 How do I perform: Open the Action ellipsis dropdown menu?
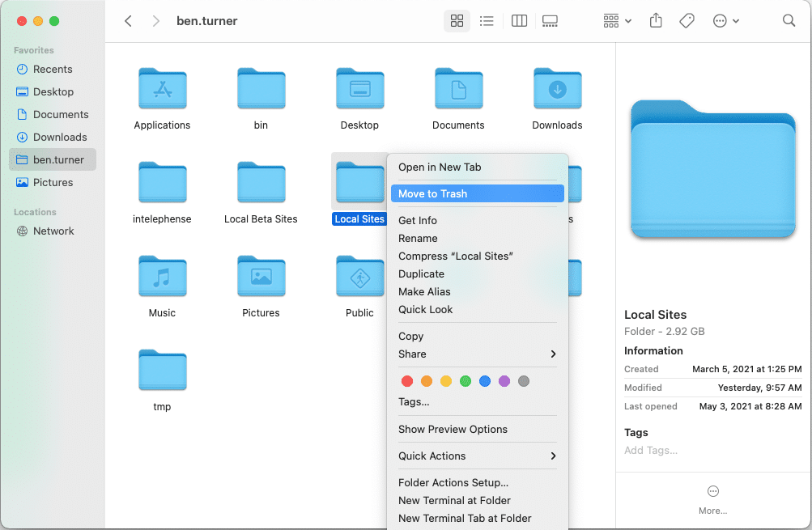(x=725, y=21)
